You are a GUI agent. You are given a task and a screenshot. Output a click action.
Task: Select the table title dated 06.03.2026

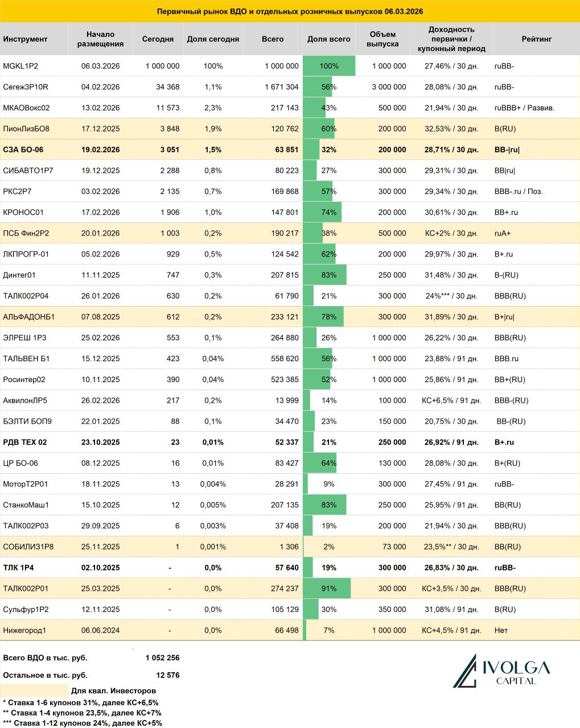pos(290,11)
